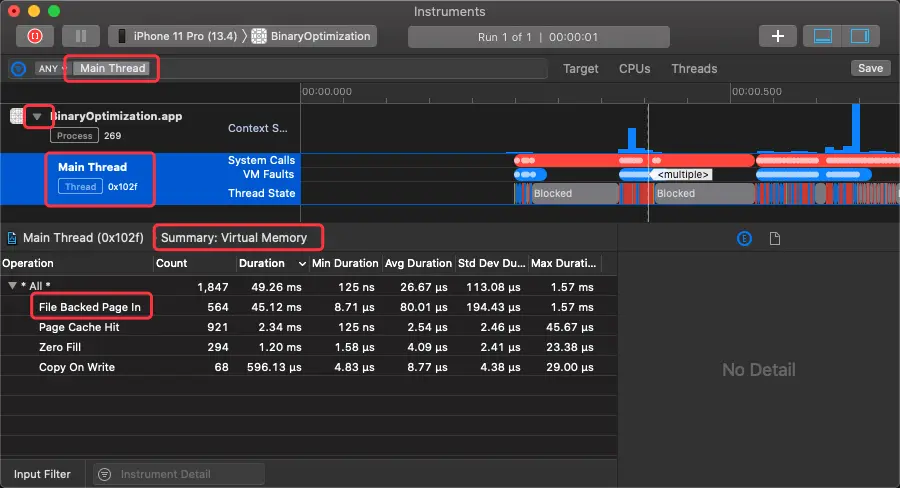900x488 pixels.
Task: Focus the Instrument Detail filter field
Action: click(179, 474)
